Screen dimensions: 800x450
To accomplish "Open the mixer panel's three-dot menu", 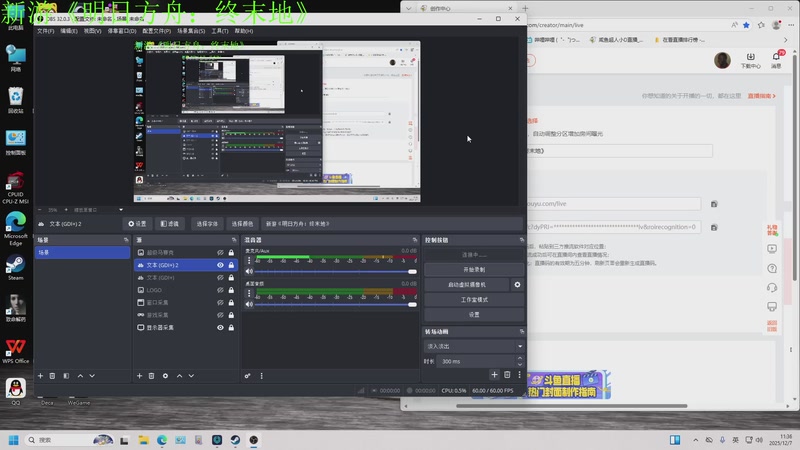I will [262, 376].
